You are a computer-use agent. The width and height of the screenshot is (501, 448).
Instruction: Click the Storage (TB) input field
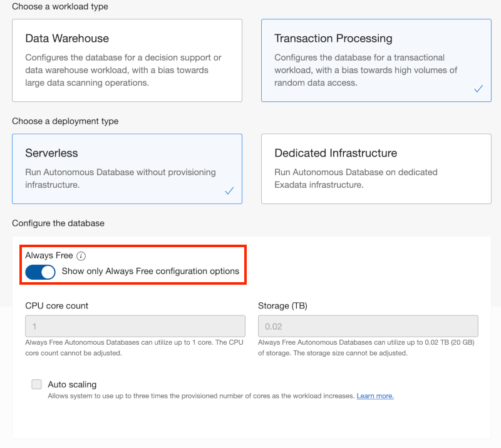coord(368,326)
